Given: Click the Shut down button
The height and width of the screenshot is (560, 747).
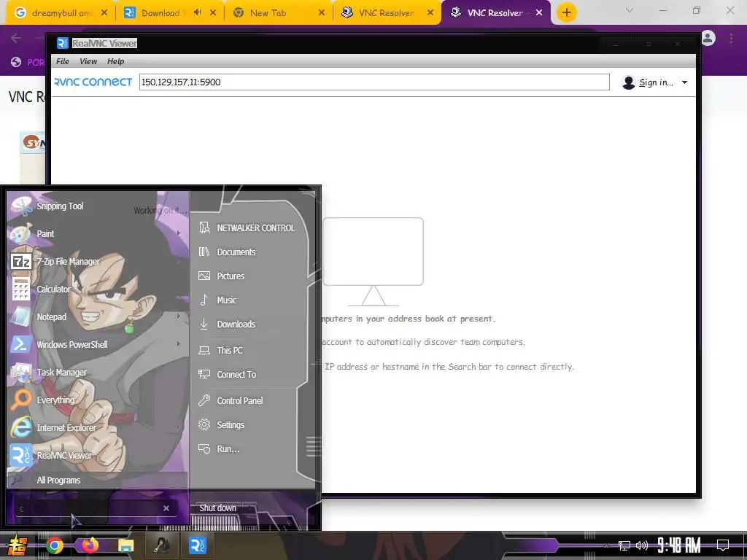Looking at the screenshot, I should [217, 508].
